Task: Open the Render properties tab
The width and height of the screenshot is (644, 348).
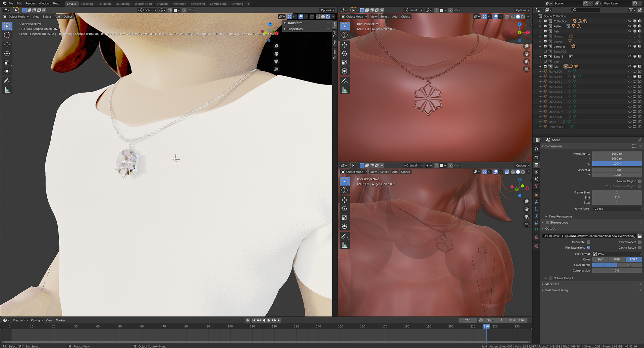Action: 536,158
